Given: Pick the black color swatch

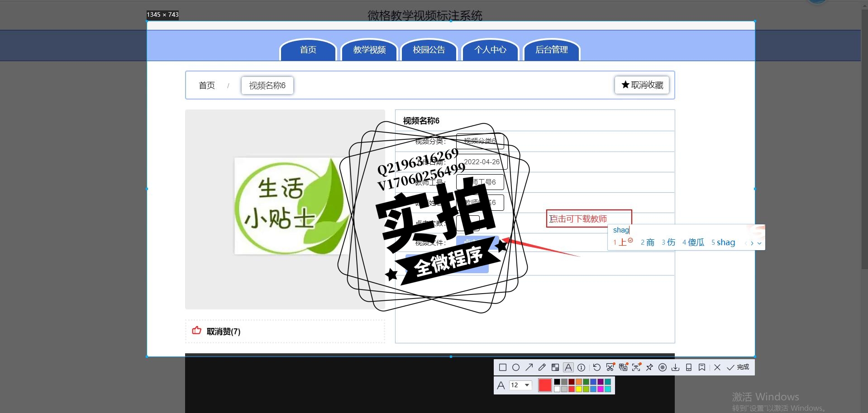Looking at the screenshot, I should [557, 382].
